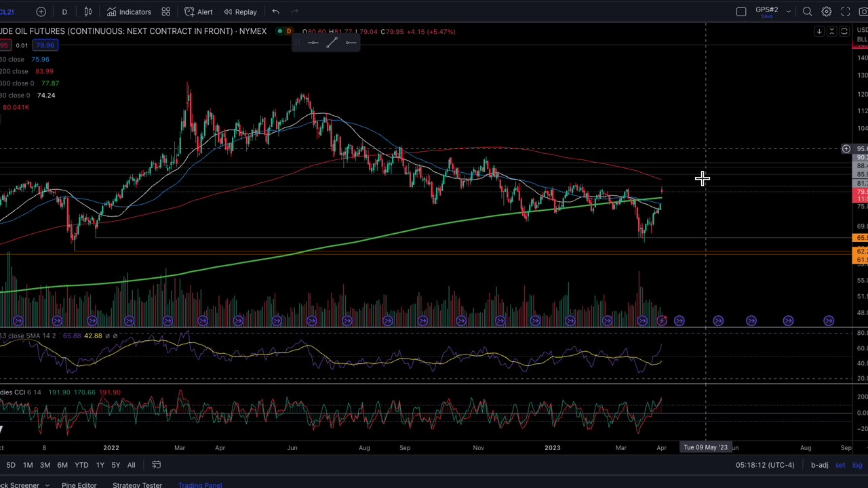Toggle b-adj back-adjustment option
This screenshot has width=868, height=488.
[819, 465]
